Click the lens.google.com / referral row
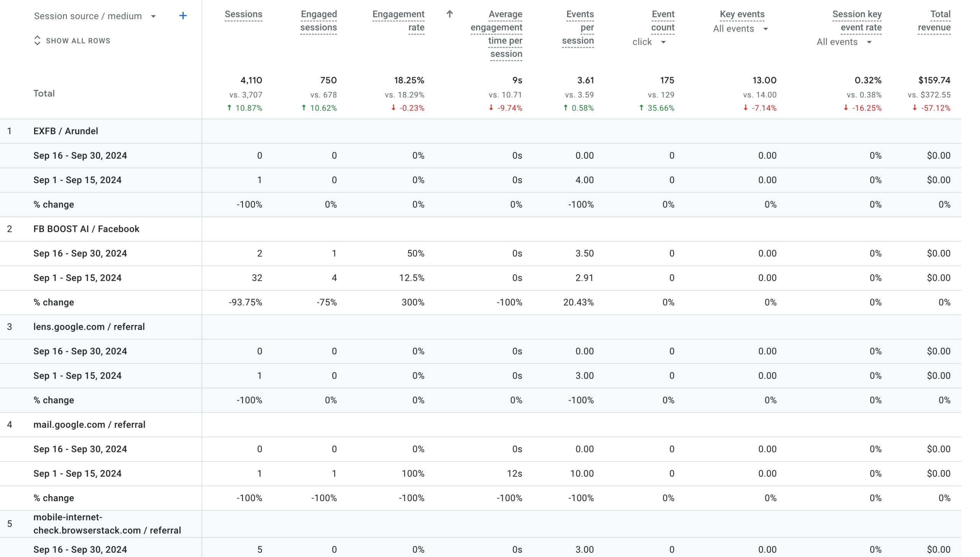Screen dimensions: 980x557 tap(89, 327)
